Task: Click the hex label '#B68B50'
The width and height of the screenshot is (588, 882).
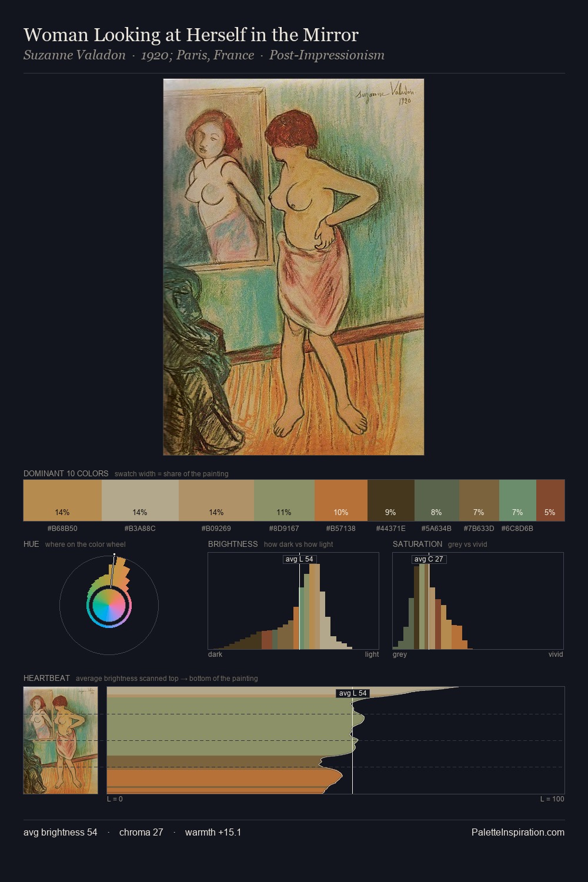Action: [62, 528]
